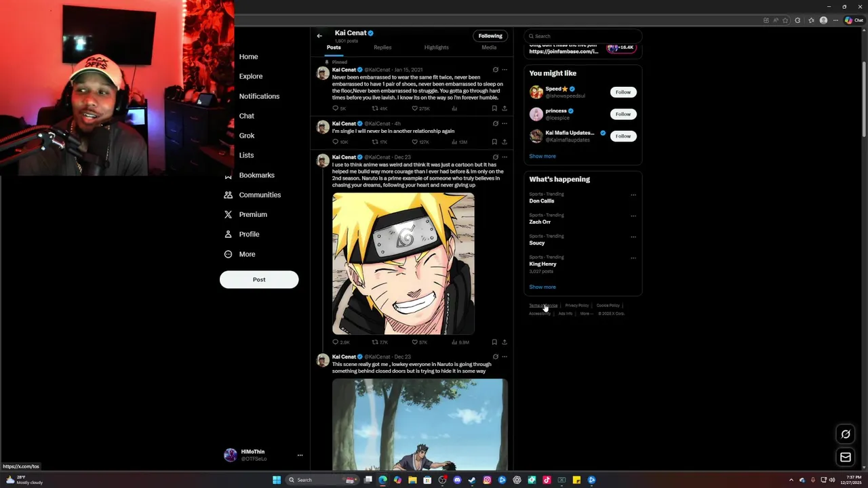Image resolution: width=868 pixels, height=488 pixels.
Task: Go back using the arrow beside Kai Cenat
Action: coord(319,36)
